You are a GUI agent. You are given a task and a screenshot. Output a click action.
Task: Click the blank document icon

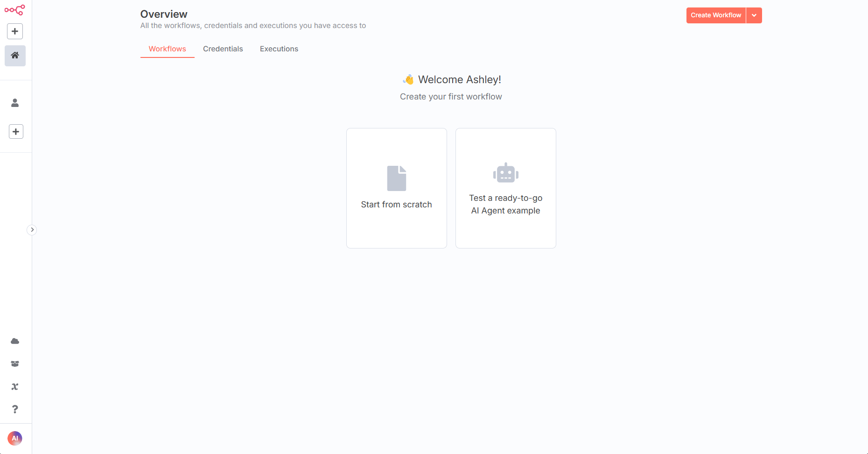click(x=397, y=178)
